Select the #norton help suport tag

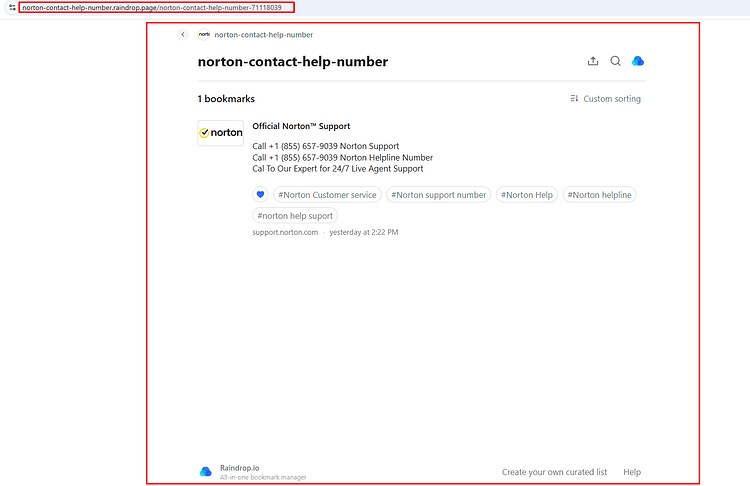click(x=295, y=216)
